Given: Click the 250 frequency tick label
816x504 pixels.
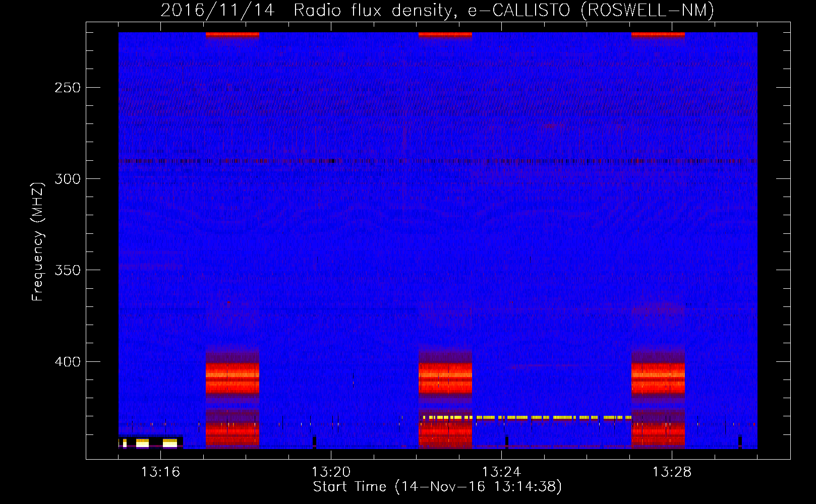Looking at the screenshot, I should tap(68, 88).
